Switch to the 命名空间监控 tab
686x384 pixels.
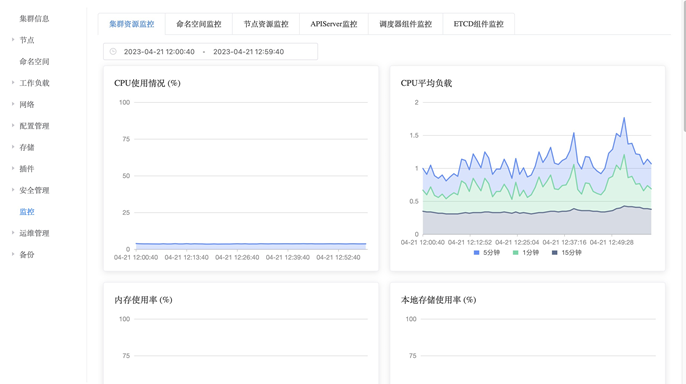pyautogui.click(x=199, y=24)
